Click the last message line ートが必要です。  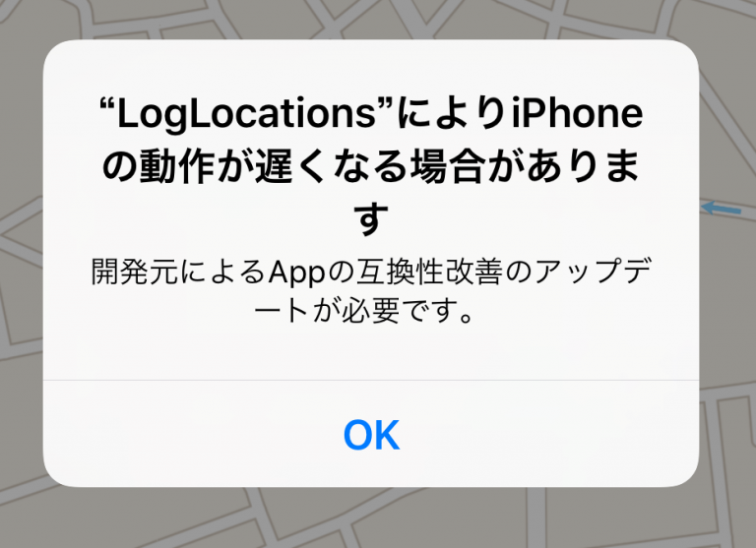pyautogui.click(x=364, y=311)
